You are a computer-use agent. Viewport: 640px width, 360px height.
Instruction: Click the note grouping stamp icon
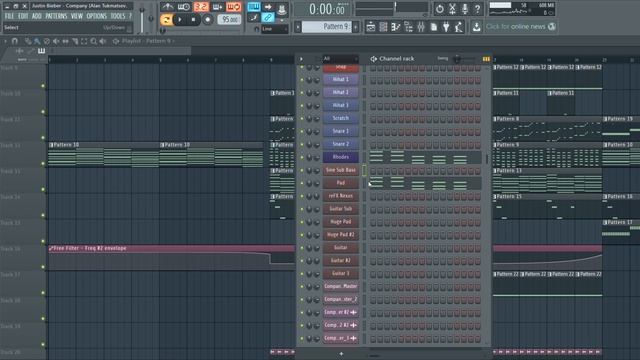coord(282,8)
